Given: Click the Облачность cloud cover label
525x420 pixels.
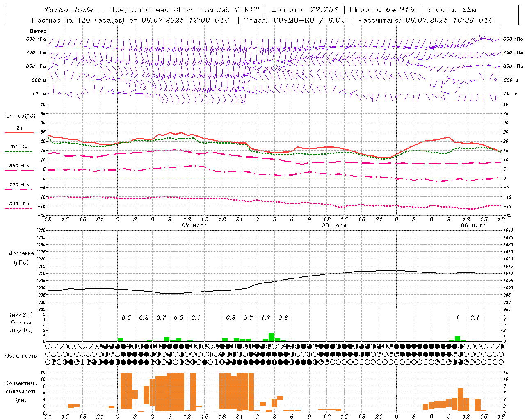Looking at the screenshot, I should [x=21, y=356].
